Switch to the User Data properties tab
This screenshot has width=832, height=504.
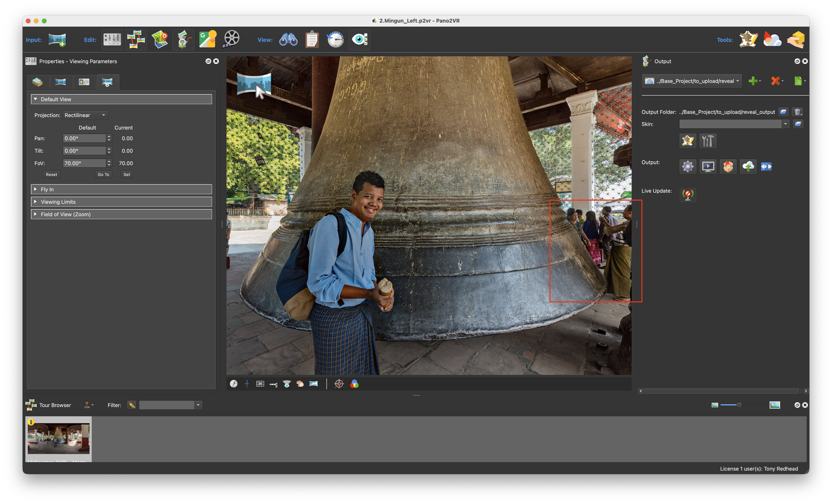point(84,82)
